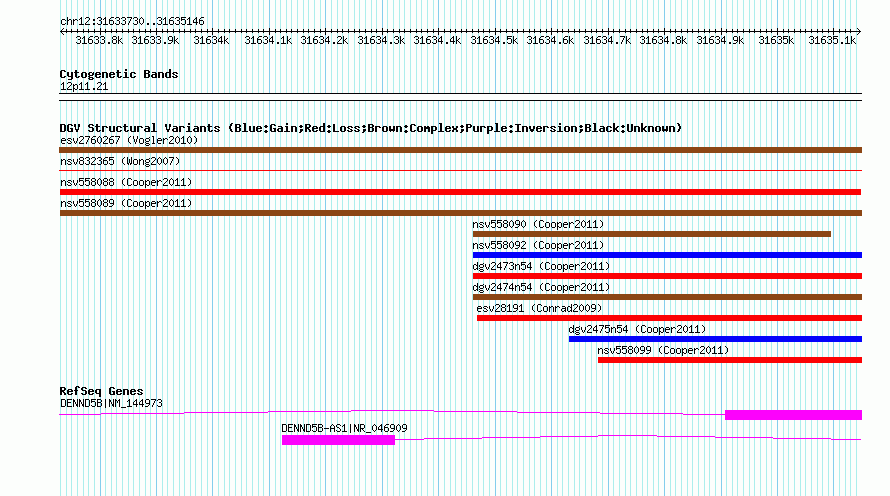Click the 31634.2k ruler label
Viewport: 890px width, 496px height.
(324, 40)
